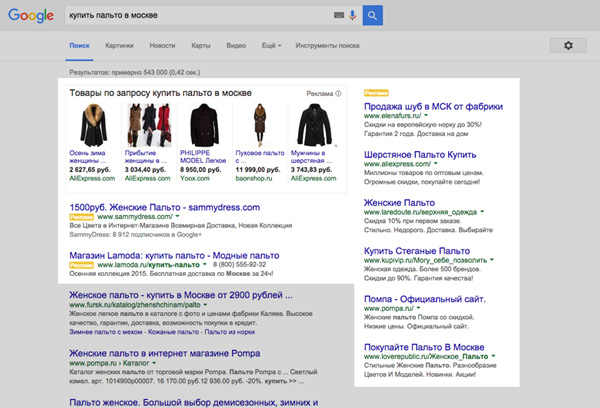The image size is (600, 408).
Task: Select the Поиск tab
Action: click(79, 46)
